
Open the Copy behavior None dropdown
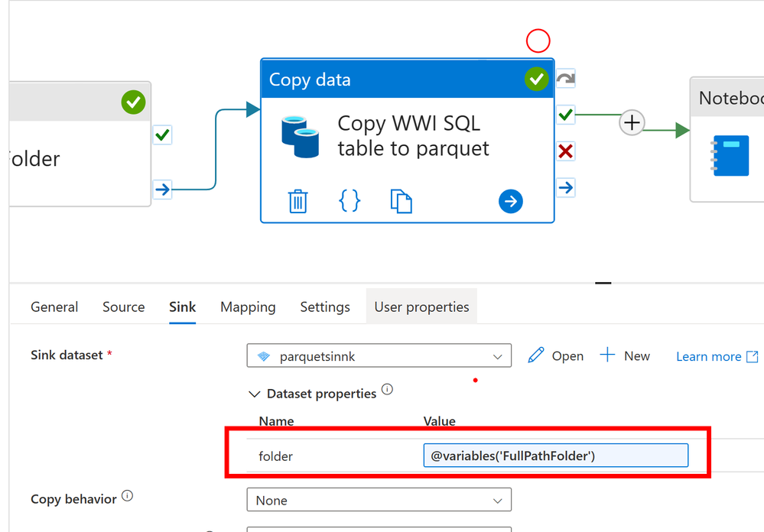(379, 500)
